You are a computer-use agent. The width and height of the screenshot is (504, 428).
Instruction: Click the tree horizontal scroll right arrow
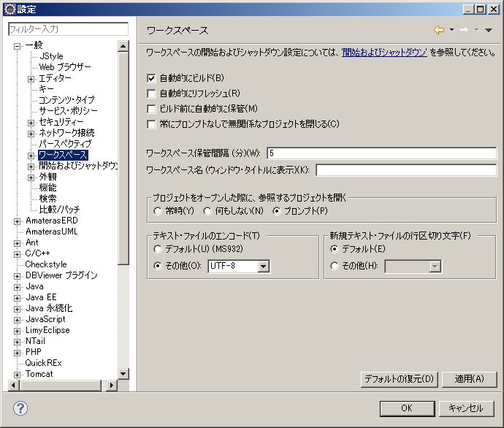point(111,385)
